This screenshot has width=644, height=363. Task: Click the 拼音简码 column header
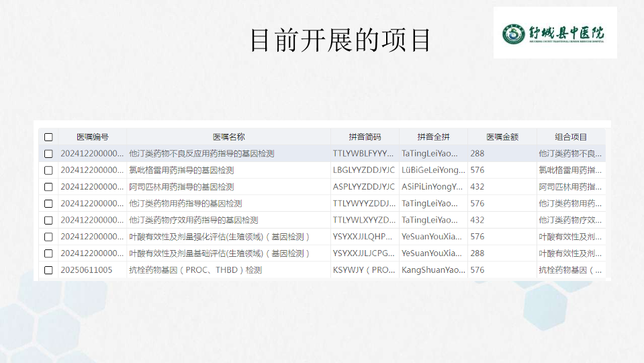coord(365,137)
